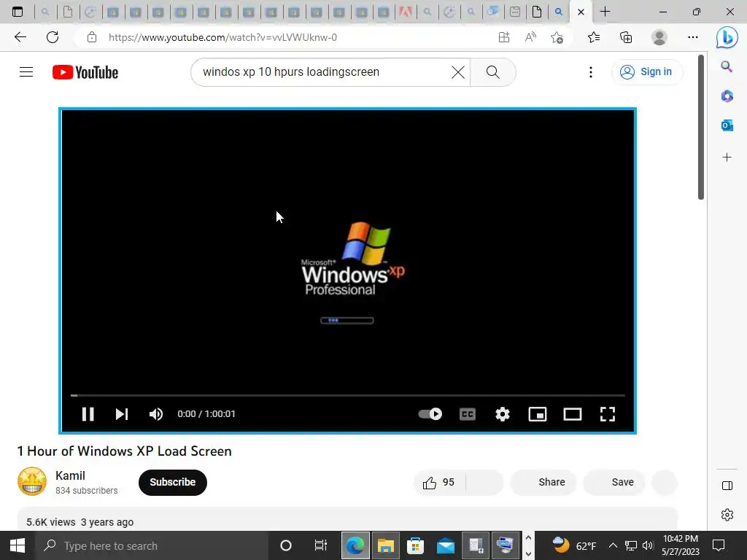This screenshot has height=560, width=747.
Task: Add this page to favorites with star-plus
Action: click(557, 37)
